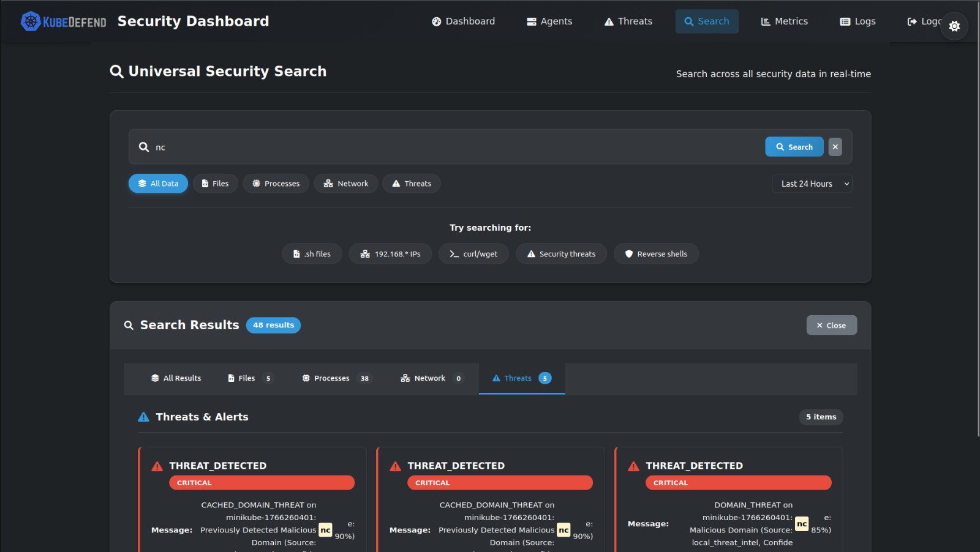Click the search query input field
This screenshot has width=980, height=552.
coord(453,147)
